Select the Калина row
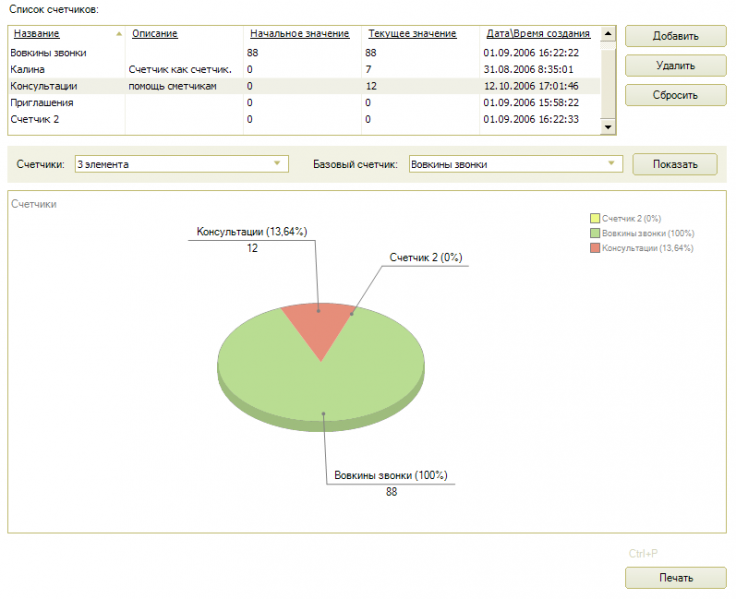736x599 pixels. point(304,69)
